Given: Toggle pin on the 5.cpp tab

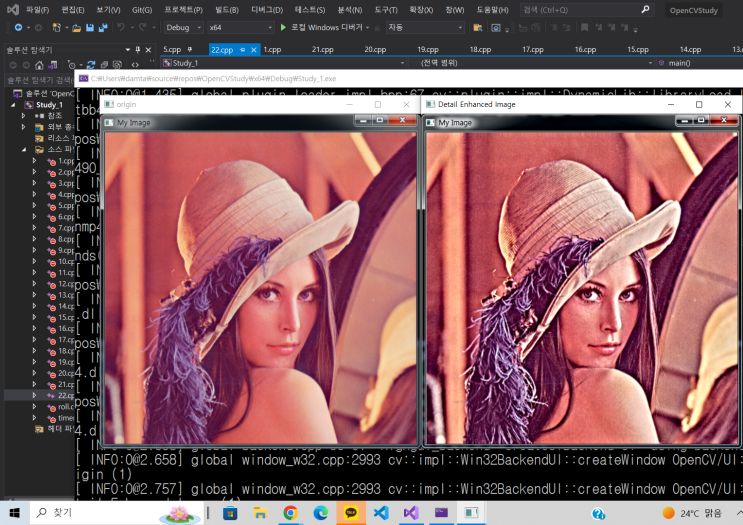Looking at the screenshot, I should [190, 49].
